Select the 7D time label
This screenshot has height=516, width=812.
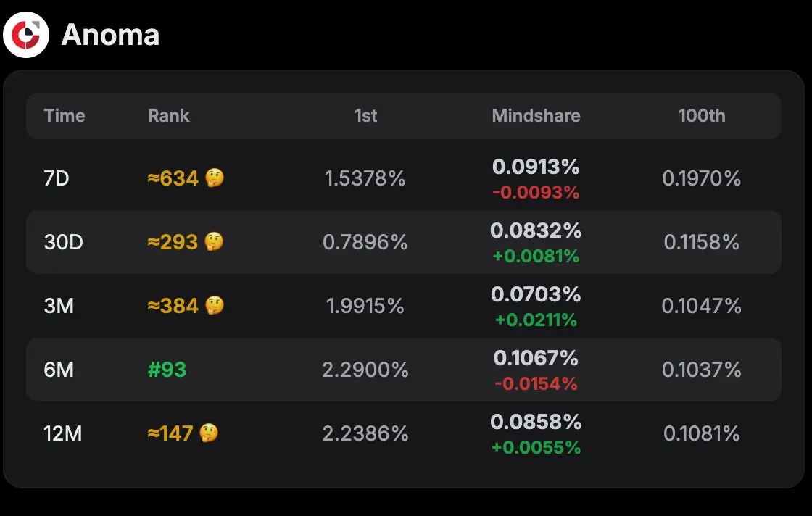(x=57, y=178)
